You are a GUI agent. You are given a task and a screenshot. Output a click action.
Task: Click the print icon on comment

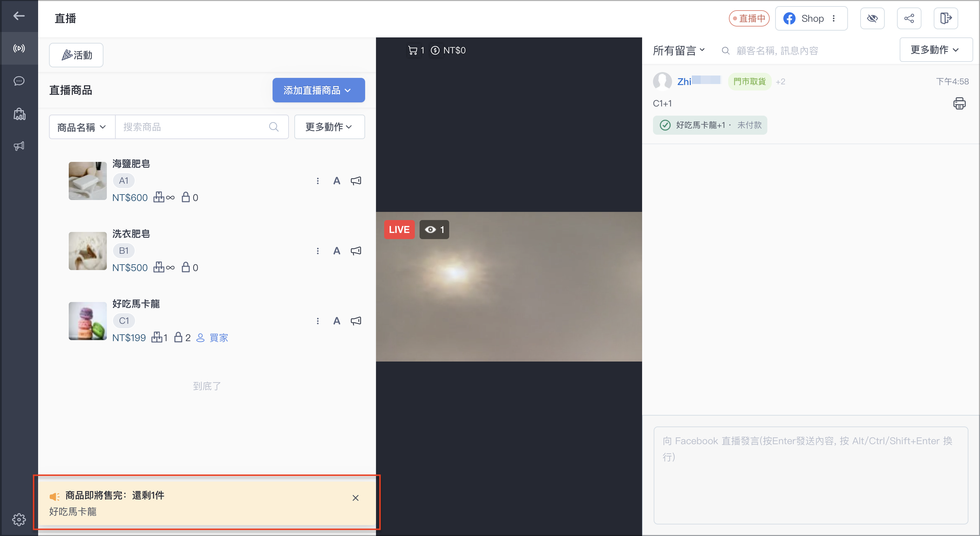tap(959, 103)
